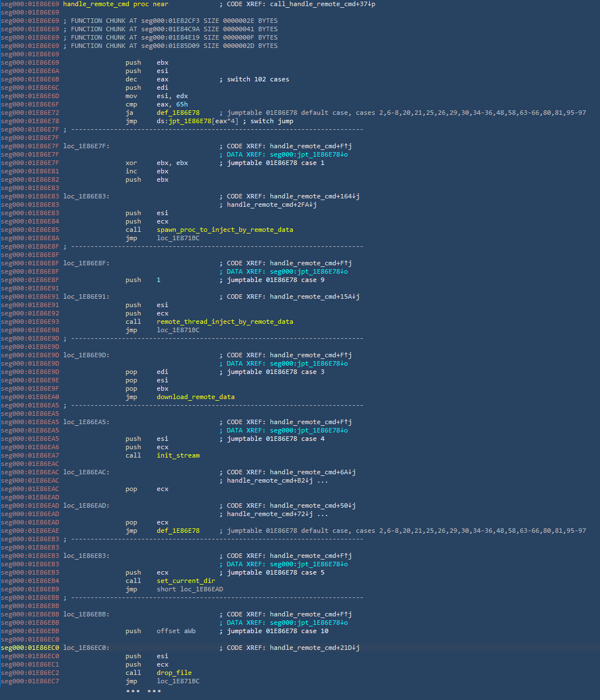Select the loc_1E86E9D label for case 3
Viewport: 600px width, 700px height.
[x=86, y=355]
